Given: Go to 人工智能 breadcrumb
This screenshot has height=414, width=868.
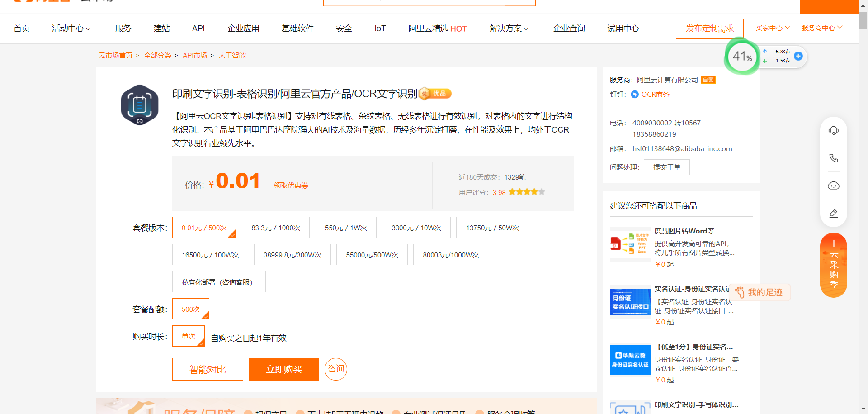Looking at the screenshot, I should (x=232, y=55).
